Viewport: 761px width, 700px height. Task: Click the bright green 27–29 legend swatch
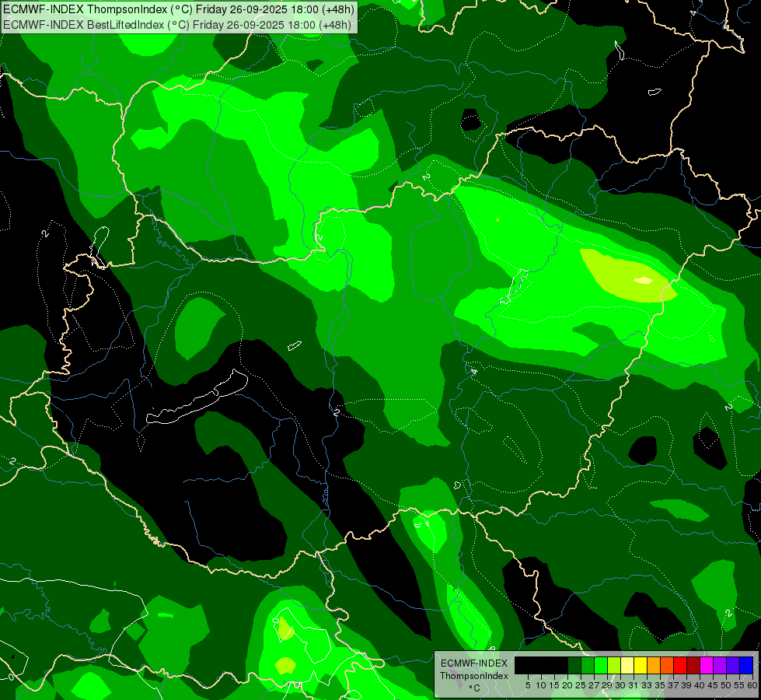click(601, 666)
